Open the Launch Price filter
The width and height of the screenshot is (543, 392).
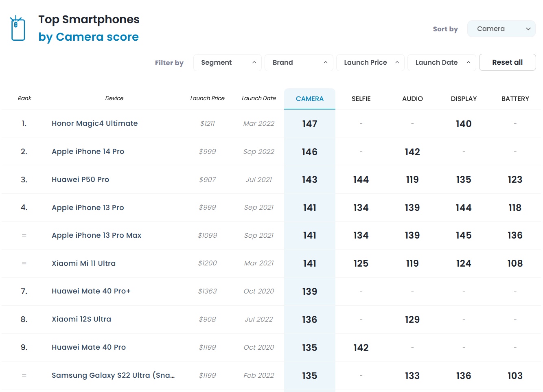pyautogui.click(x=370, y=63)
